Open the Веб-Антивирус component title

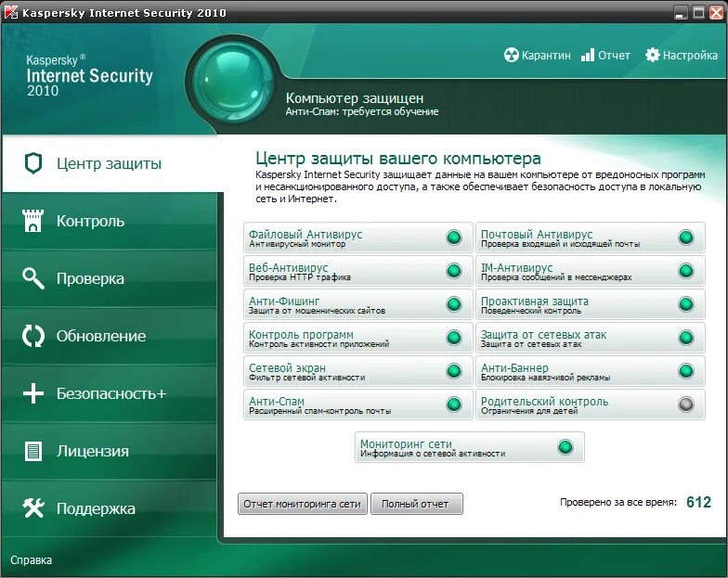[x=288, y=267]
